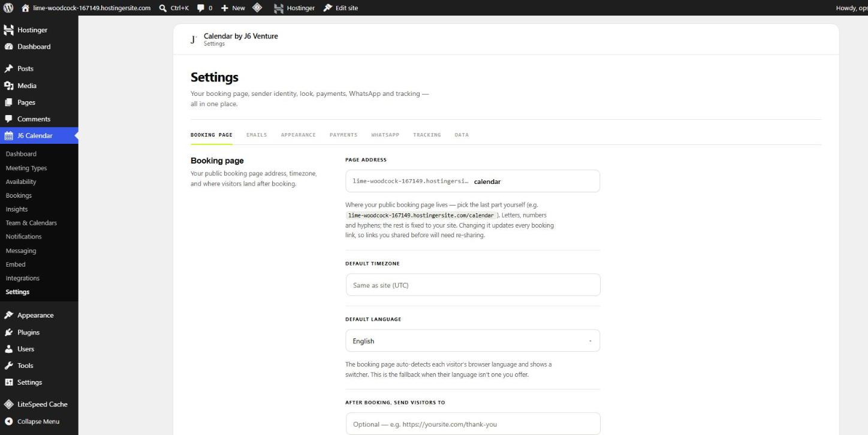
Task: Switch to the Tracking tab
Action: pyautogui.click(x=427, y=135)
